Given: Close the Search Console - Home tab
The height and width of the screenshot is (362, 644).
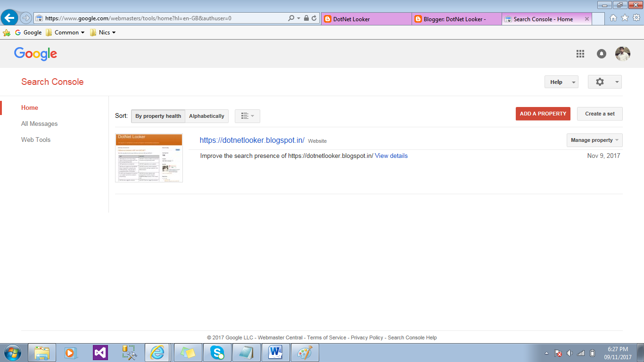Looking at the screenshot, I should (586, 19).
